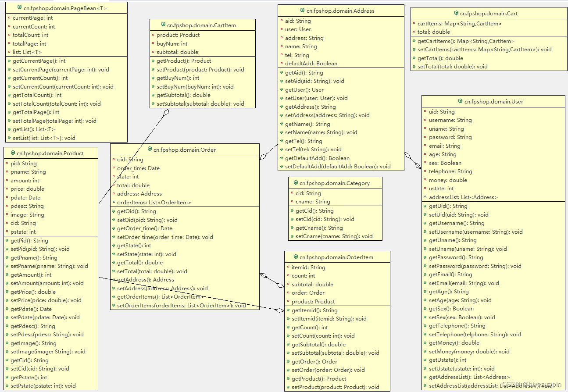Click aggregation diamond at OrderItem from Product line
Screen dimensions: 568x392
tap(279, 310)
